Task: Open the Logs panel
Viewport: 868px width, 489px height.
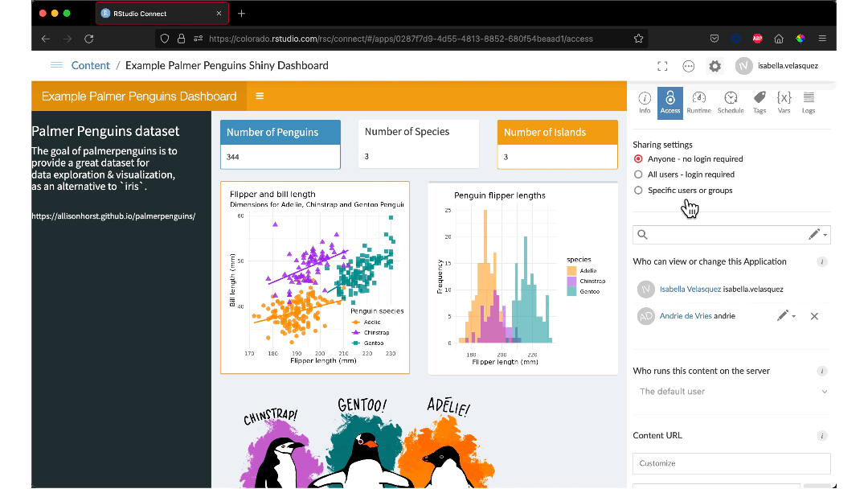Action: [x=808, y=102]
